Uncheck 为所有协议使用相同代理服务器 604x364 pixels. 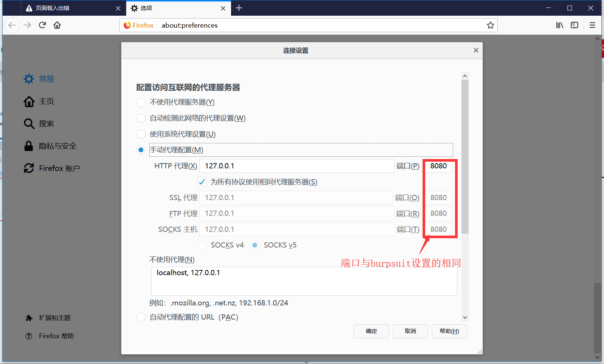[202, 182]
